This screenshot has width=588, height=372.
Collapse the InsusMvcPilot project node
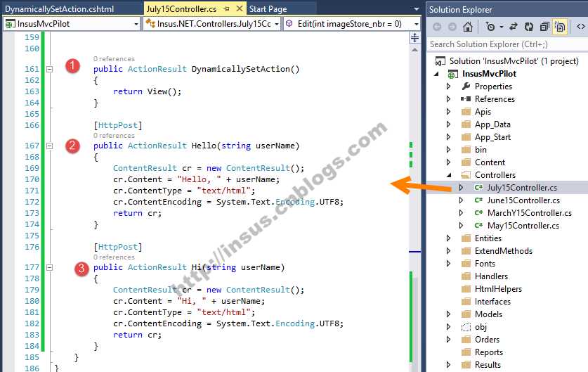pyautogui.click(x=436, y=74)
